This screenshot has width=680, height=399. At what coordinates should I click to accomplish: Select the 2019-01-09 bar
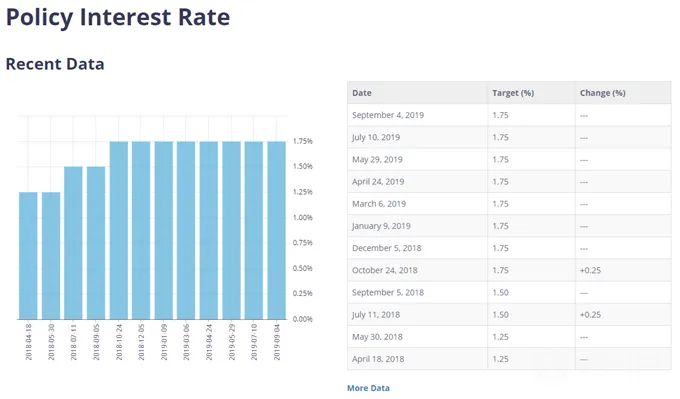164,230
